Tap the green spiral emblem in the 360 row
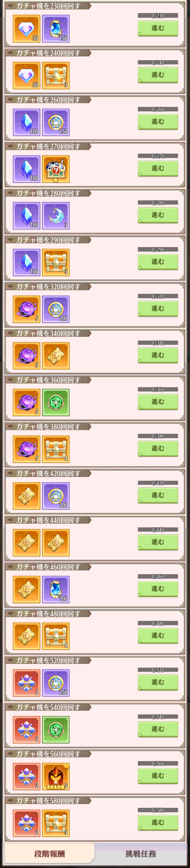The width and height of the screenshot is (190, 868). point(56,402)
